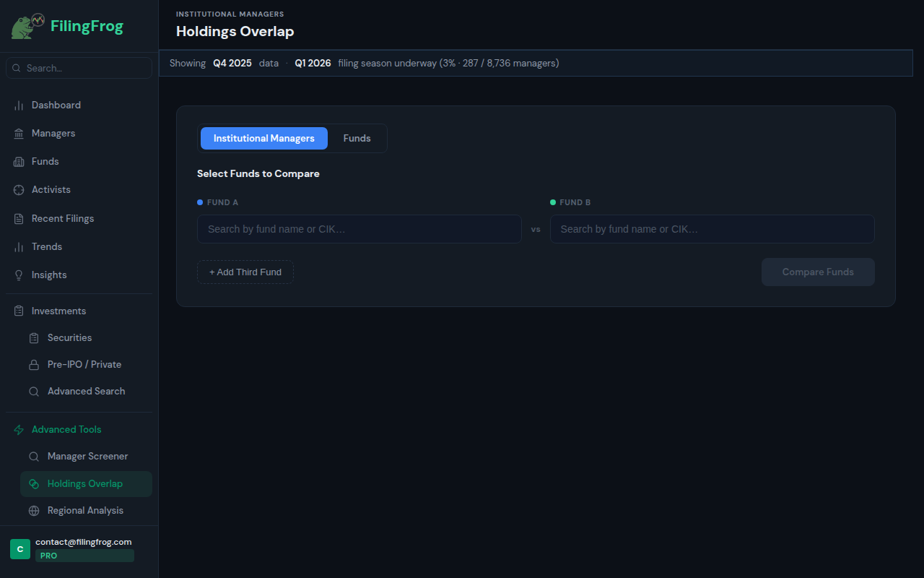This screenshot has width=924, height=578.
Task: Click the Pre-IPO / Private lock icon
Action: pos(34,365)
